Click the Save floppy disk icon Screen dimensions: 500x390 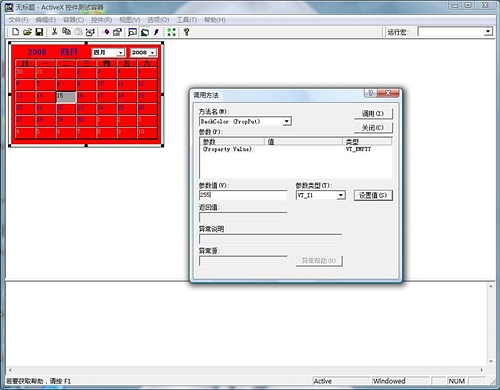click(x=39, y=32)
